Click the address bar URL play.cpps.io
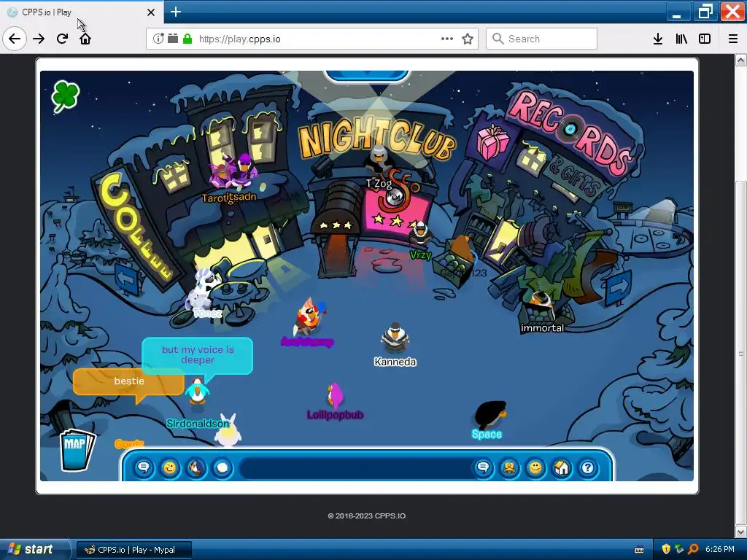The width and height of the screenshot is (747, 560). coord(239,39)
